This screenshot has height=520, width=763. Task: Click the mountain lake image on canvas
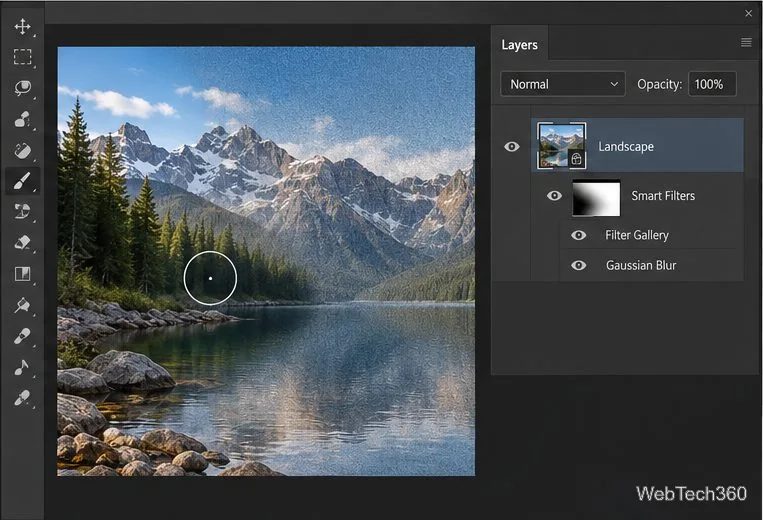pyautogui.click(x=266, y=261)
